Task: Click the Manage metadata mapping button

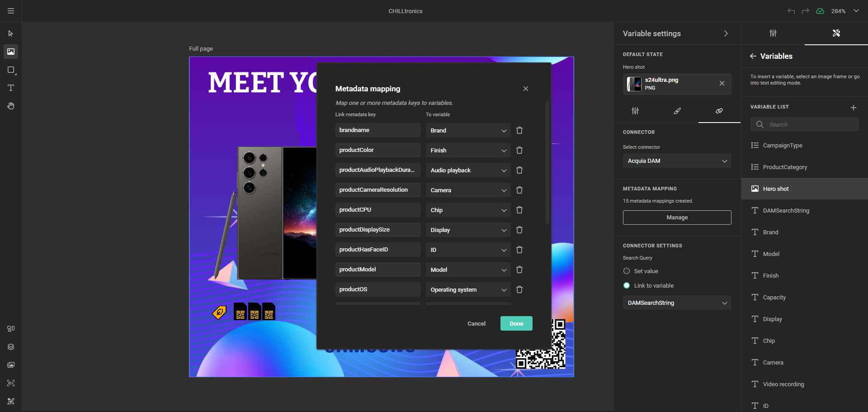Action: point(677,218)
